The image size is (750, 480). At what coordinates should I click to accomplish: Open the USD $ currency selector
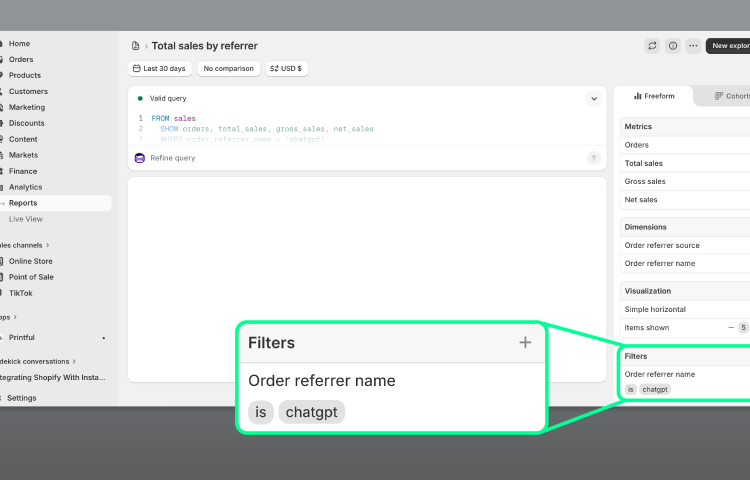tap(286, 69)
